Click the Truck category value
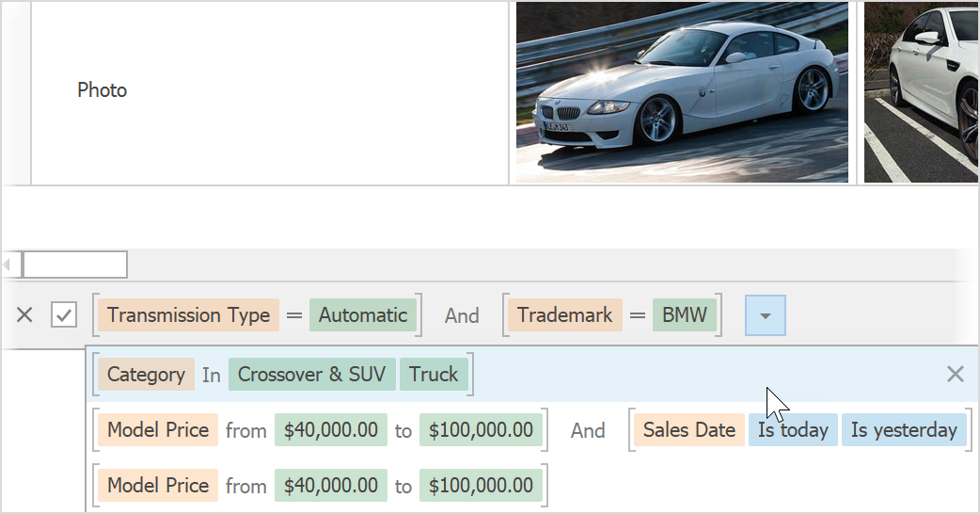Image resolution: width=980 pixels, height=514 pixels. pyautogui.click(x=434, y=374)
